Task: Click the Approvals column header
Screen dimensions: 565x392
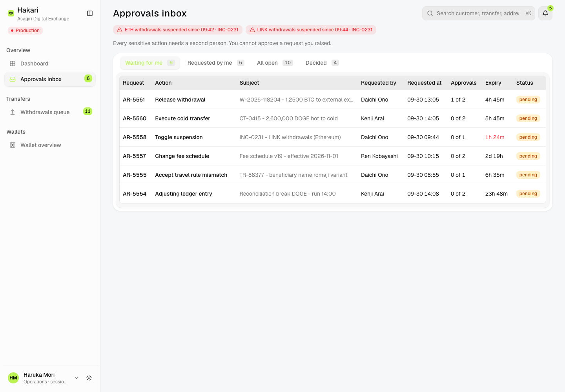Action: tap(464, 83)
